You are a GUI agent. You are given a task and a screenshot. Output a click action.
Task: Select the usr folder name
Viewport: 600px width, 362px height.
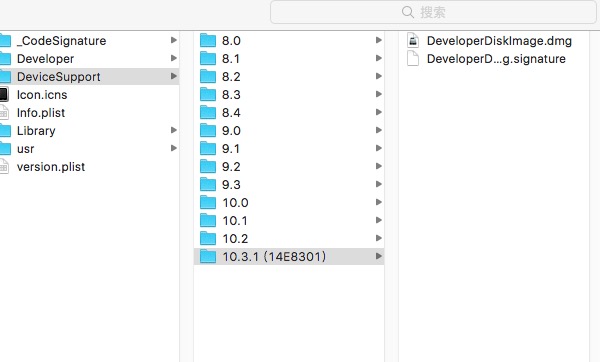pyautogui.click(x=26, y=148)
